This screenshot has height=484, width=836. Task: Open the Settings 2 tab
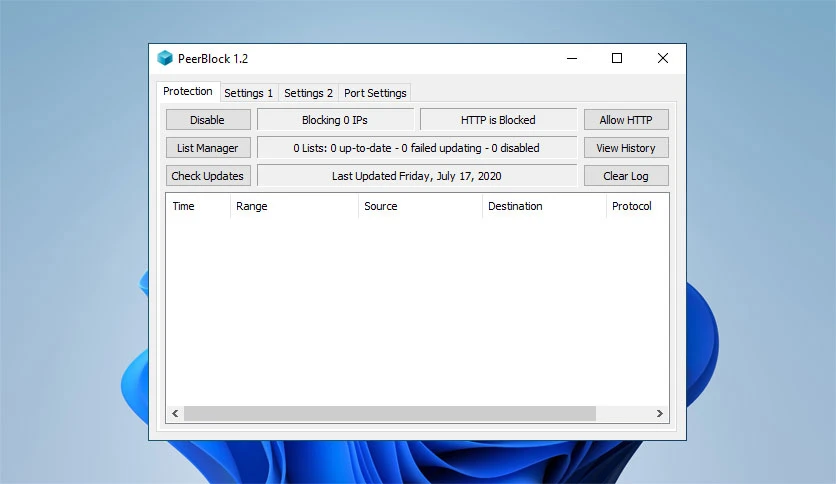click(308, 93)
